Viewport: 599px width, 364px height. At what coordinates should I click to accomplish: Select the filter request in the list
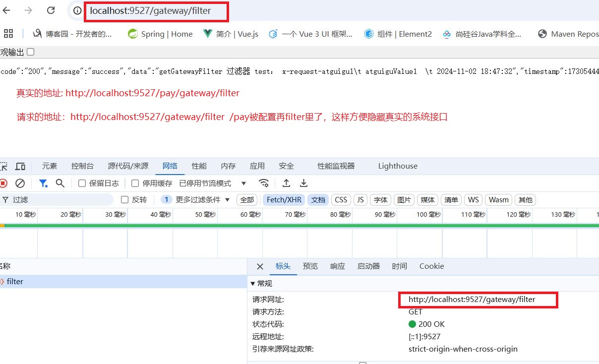(15, 281)
